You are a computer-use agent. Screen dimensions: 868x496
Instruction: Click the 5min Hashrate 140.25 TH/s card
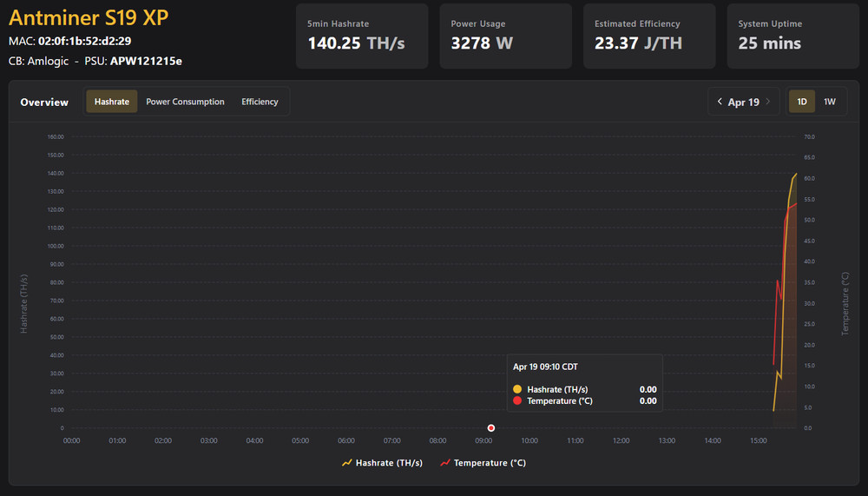coord(362,36)
